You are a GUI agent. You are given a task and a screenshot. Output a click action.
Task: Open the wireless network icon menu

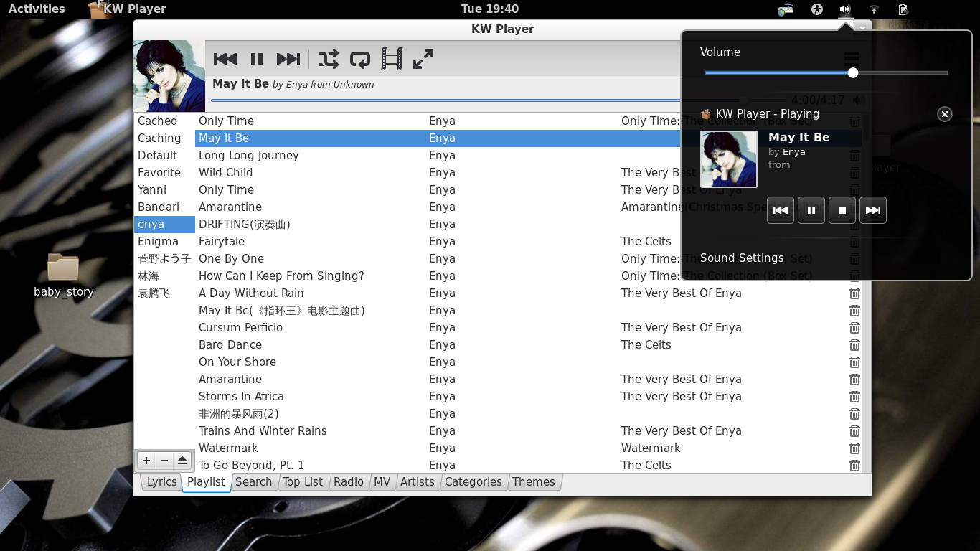coord(874,9)
